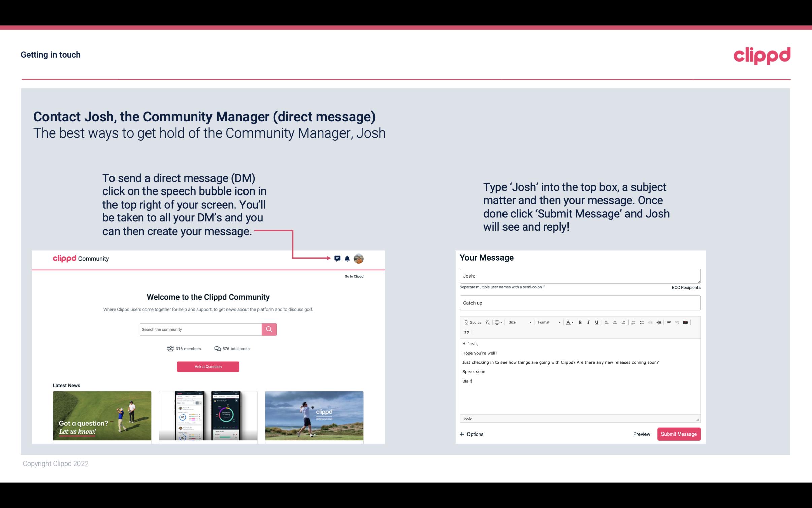Click the Preview button
The width and height of the screenshot is (812, 508).
click(x=641, y=434)
